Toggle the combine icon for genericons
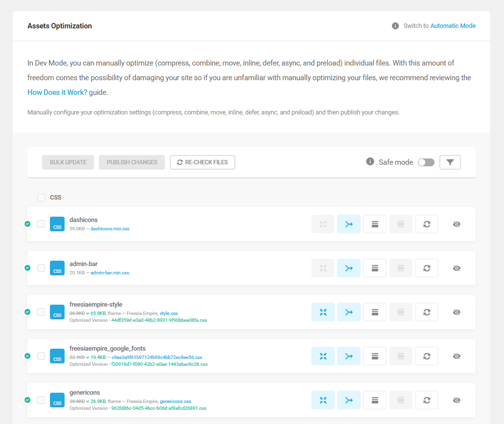Viewport: 504px width, 424px height. tap(349, 400)
